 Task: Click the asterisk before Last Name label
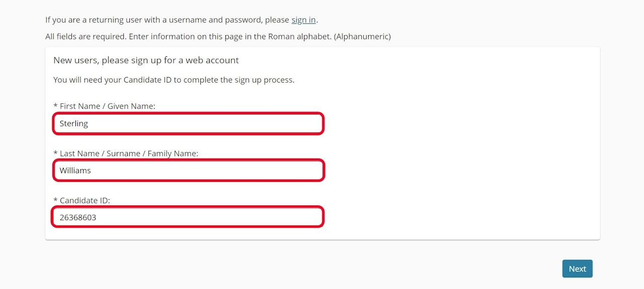click(x=55, y=153)
